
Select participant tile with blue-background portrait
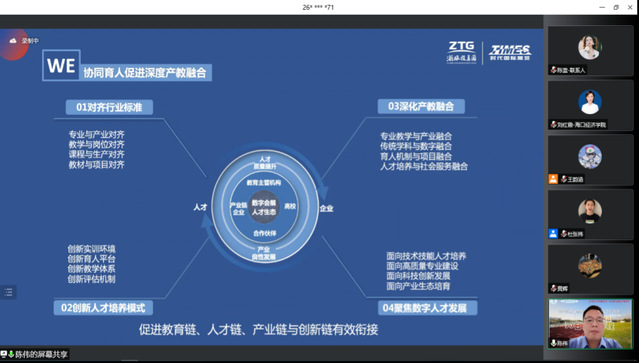click(x=590, y=105)
